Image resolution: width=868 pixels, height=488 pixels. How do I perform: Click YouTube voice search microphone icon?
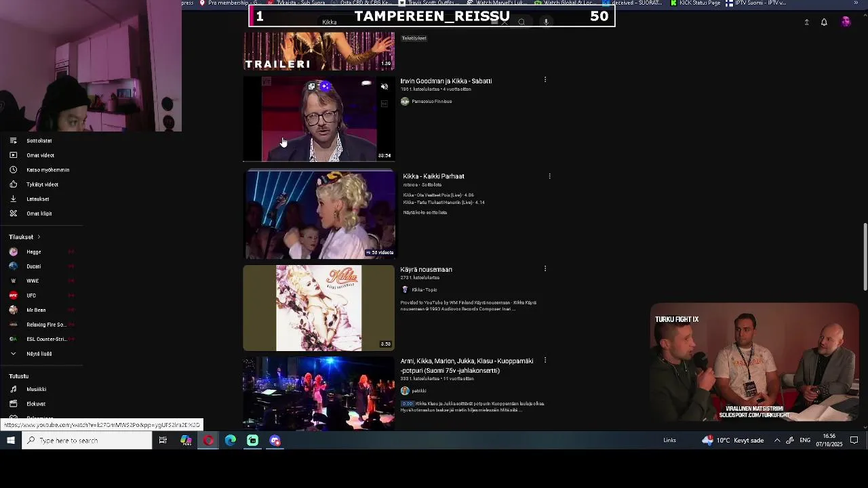(546, 22)
